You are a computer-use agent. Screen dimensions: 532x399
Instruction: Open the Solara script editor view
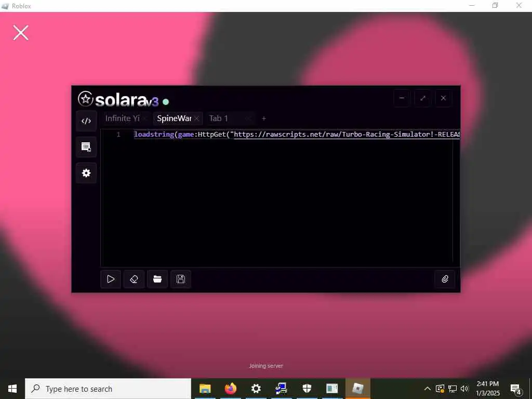coord(86,121)
